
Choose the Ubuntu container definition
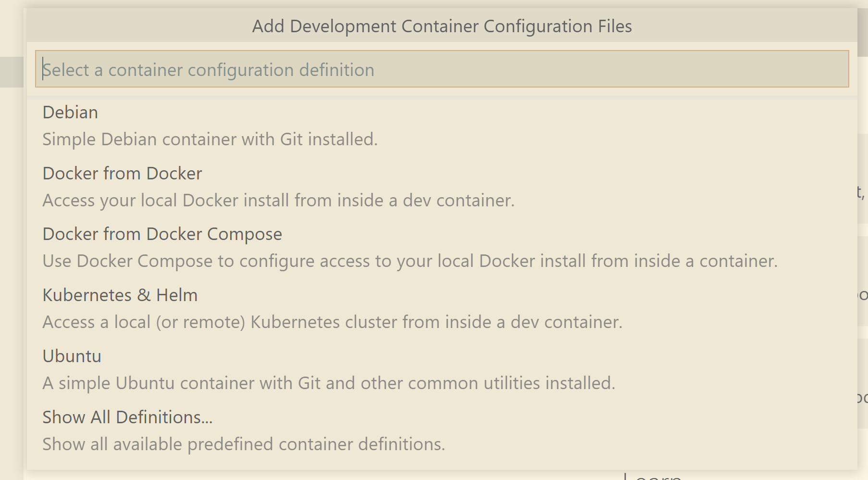(72, 356)
